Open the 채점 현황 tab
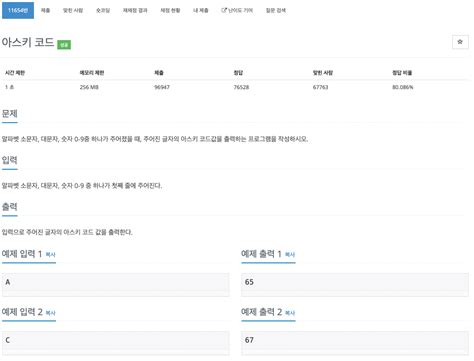Viewport: 474px width, 361px height. click(x=170, y=10)
